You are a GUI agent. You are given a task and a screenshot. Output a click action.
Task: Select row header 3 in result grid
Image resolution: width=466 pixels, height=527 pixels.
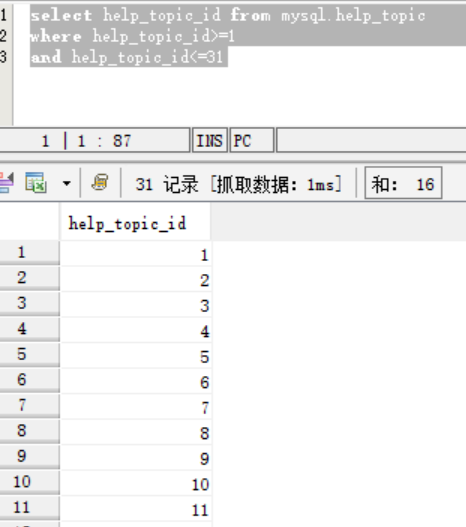tap(30, 303)
